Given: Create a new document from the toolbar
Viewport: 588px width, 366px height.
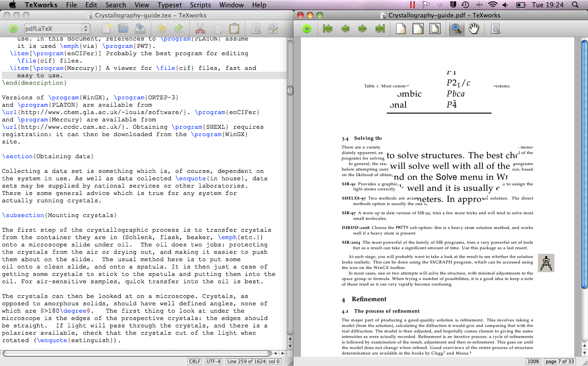Looking at the screenshot, I should point(106,29).
